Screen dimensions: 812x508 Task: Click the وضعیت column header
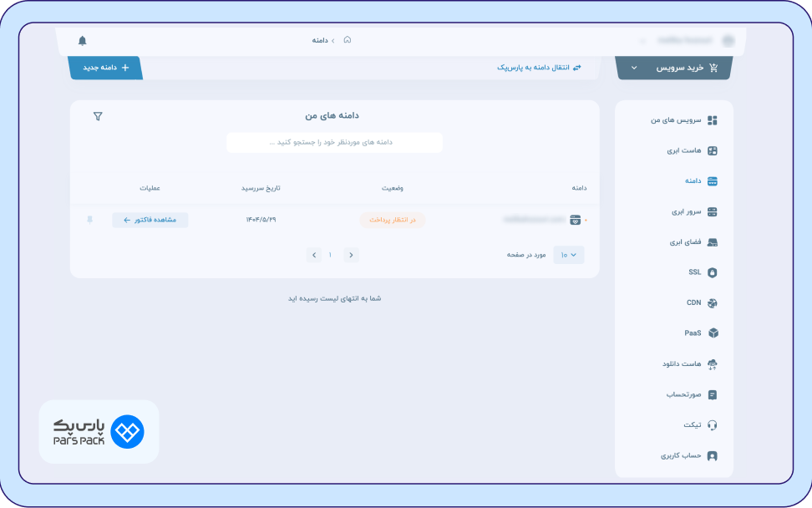click(x=393, y=188)
